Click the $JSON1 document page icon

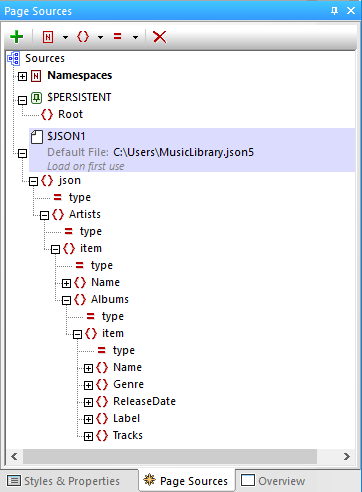click(37, 137)
